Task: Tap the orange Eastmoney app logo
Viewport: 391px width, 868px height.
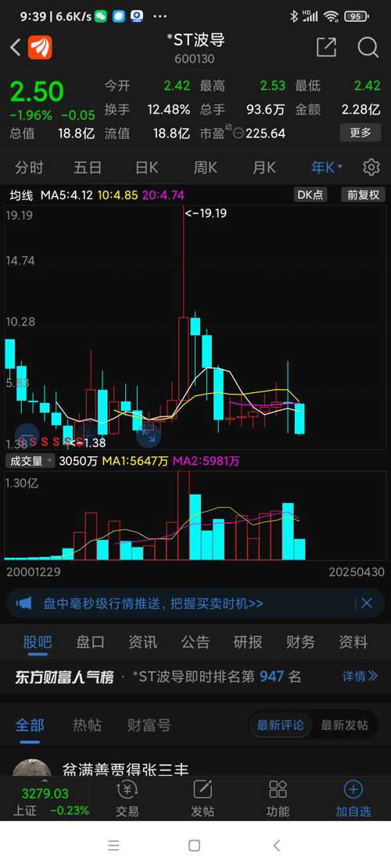Action: [x=40, y=48]
